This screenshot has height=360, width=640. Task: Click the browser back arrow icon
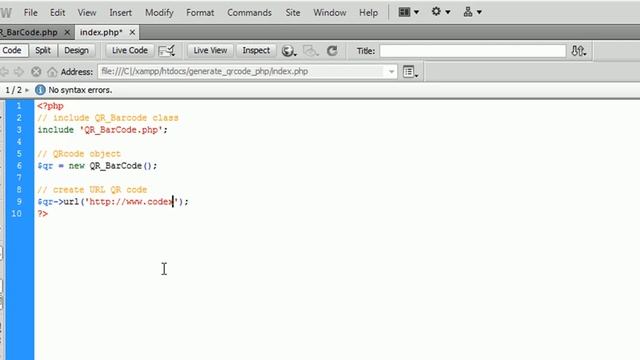(4, 72)
